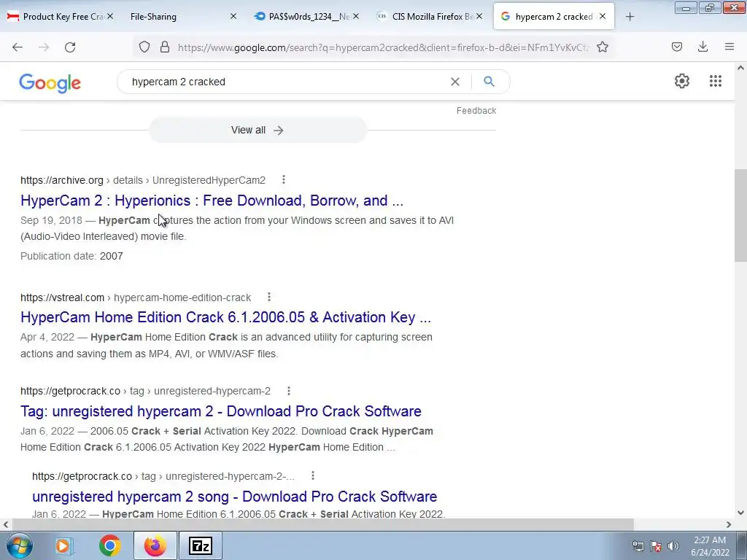
Task: View site security padlock info
Action: coord(165,47)
